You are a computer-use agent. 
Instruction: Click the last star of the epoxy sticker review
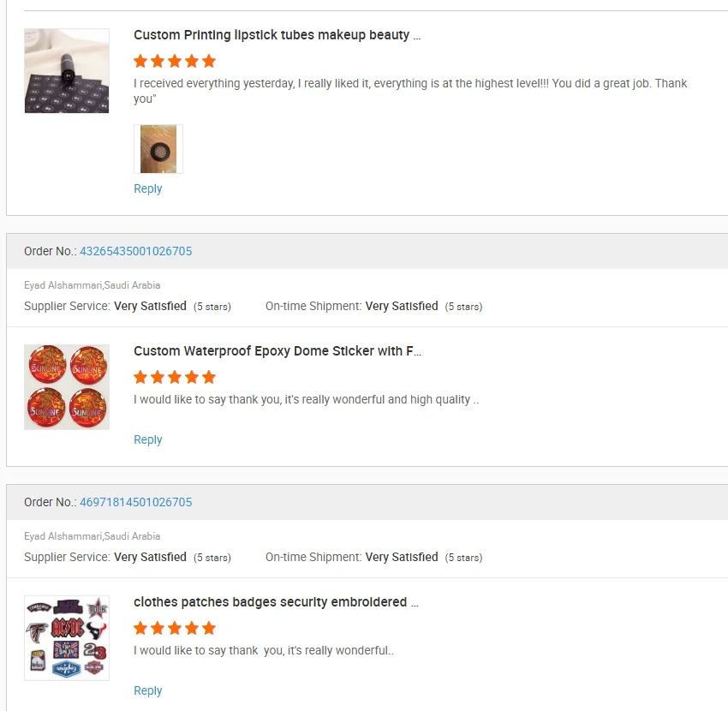pyautogui.click(x=209, y=377)
